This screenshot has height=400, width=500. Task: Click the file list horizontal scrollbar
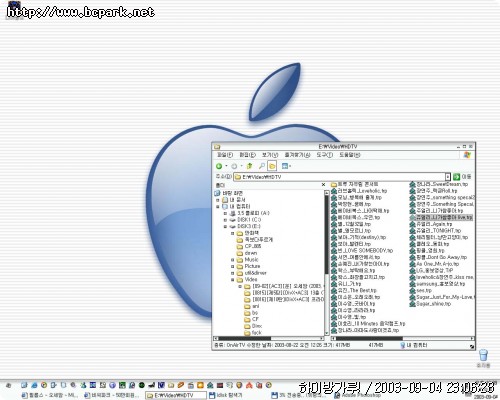(402, 338)
